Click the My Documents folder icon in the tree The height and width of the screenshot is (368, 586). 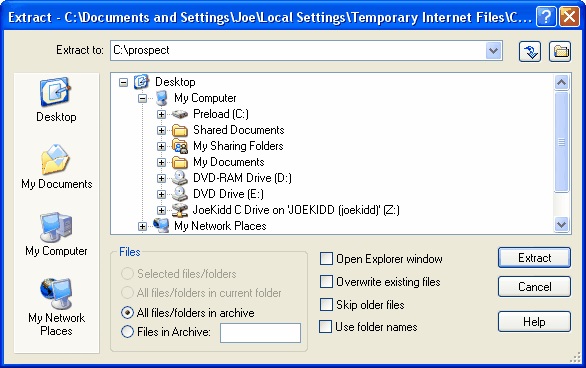coord(180,162)
